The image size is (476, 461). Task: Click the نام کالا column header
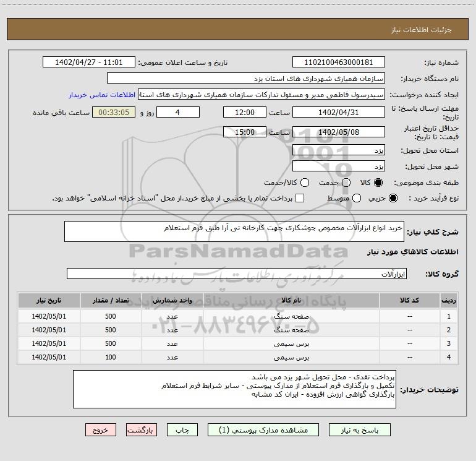click(291, 300)
